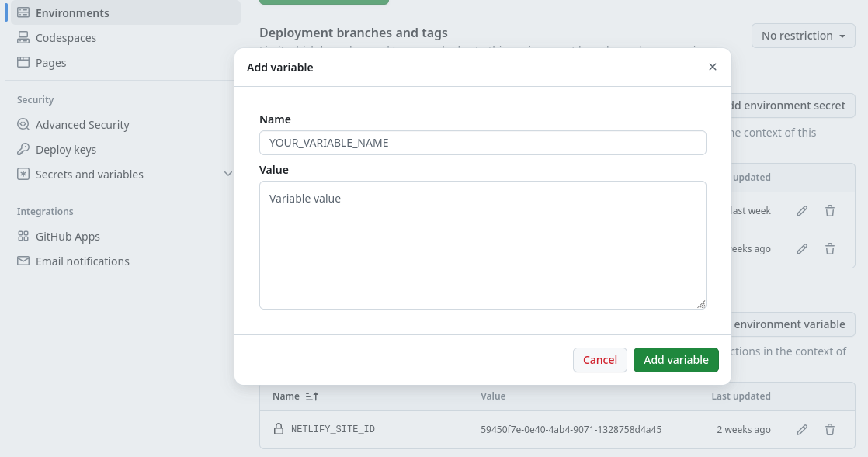Click the resize handle of Value textarea
Screen dimensions: 868x457
point(701,303)
